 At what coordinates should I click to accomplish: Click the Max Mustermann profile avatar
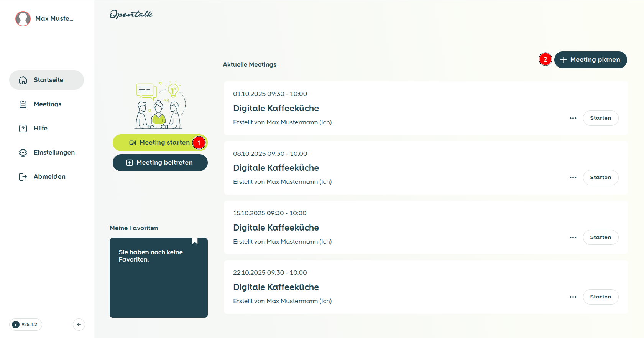tap(23, 18)
